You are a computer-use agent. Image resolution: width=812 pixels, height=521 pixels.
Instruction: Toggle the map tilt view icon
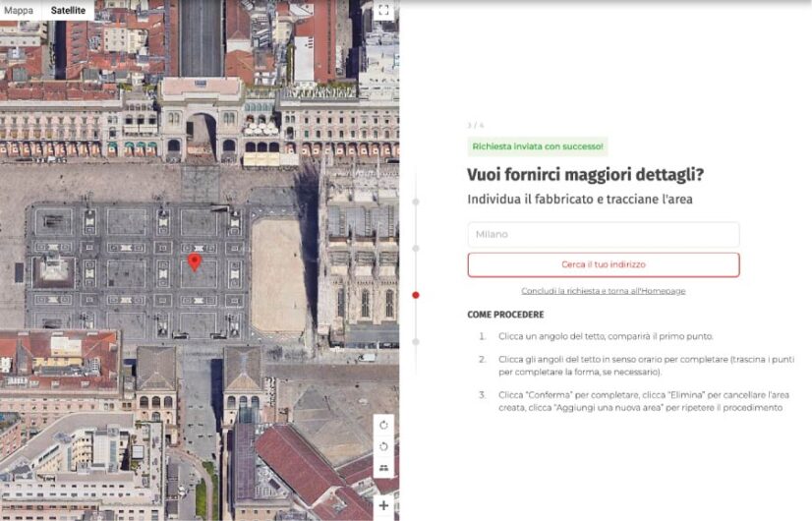click(x=384, y=469)
